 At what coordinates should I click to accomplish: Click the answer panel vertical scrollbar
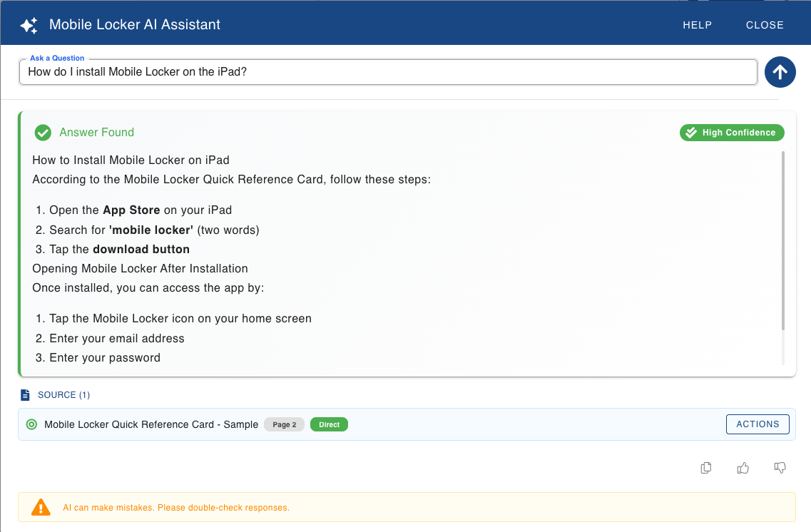click(x=783, y=240)
